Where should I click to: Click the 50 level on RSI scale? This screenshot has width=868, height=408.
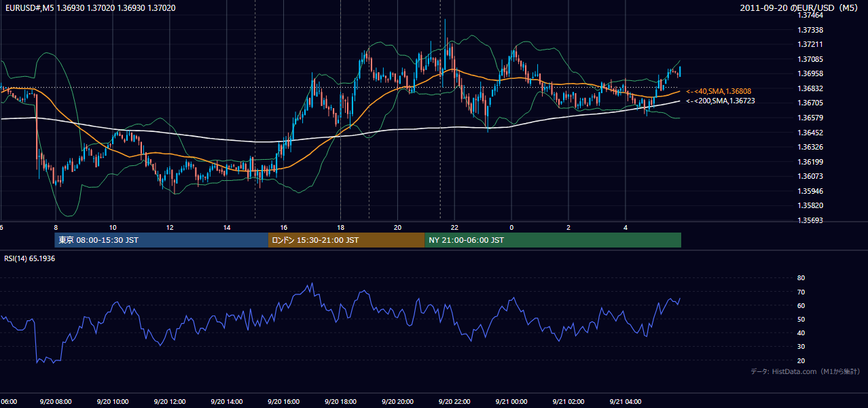click(801, 319)
